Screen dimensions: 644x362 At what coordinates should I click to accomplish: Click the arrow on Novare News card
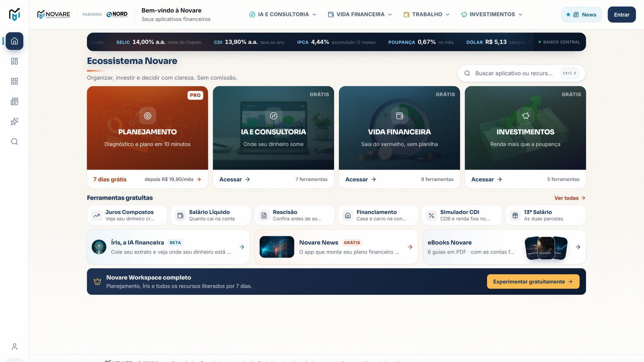[x=410, y=247]
